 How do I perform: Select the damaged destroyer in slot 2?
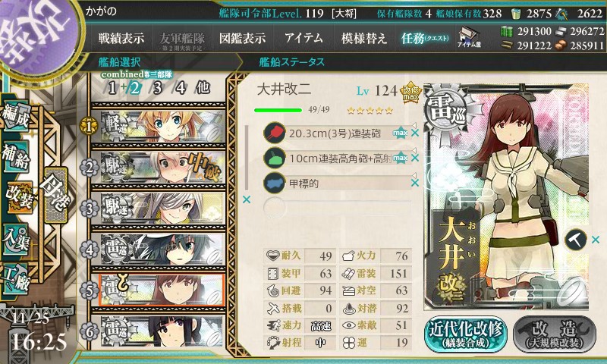coord(159,168)
